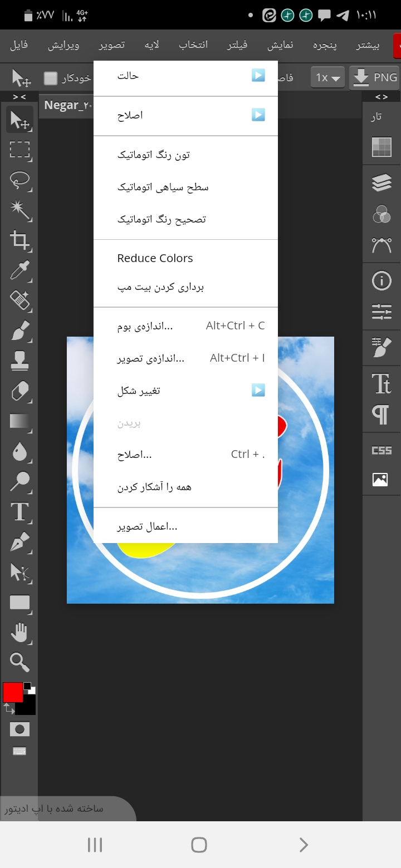Open the Adjustments sliders panel icon
This screenshot has height=868, width=401.
pyautogui.click(x=382, y=312)
